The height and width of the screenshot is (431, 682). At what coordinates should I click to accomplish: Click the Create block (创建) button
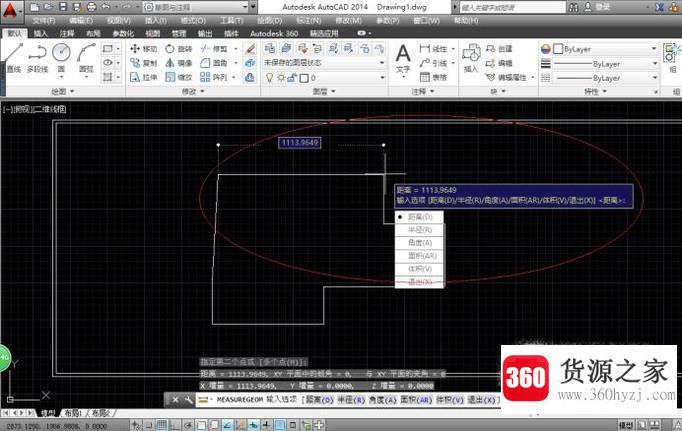(x=499, y=49)
